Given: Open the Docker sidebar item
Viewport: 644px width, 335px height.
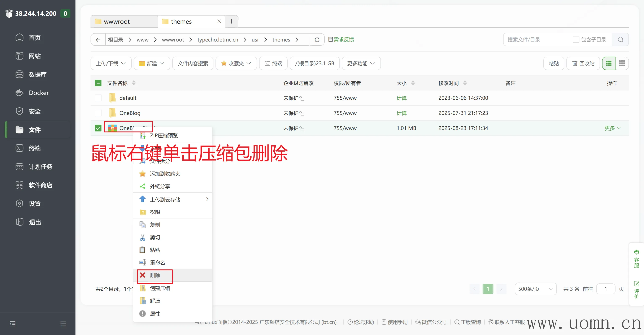Looking at the screenshot, I should click(39, 93).
